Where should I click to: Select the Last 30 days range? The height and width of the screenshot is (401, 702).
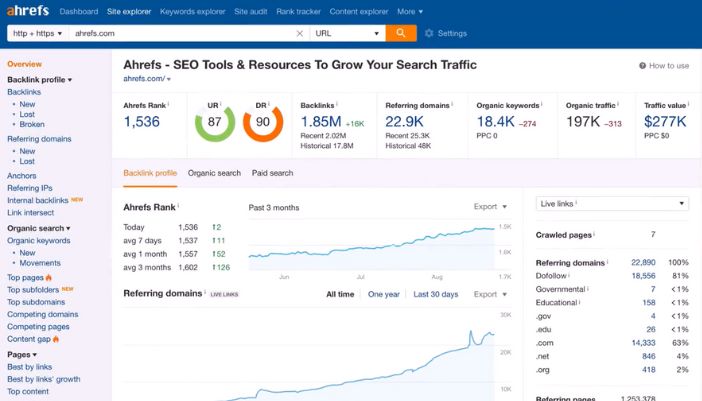[436, 294]
